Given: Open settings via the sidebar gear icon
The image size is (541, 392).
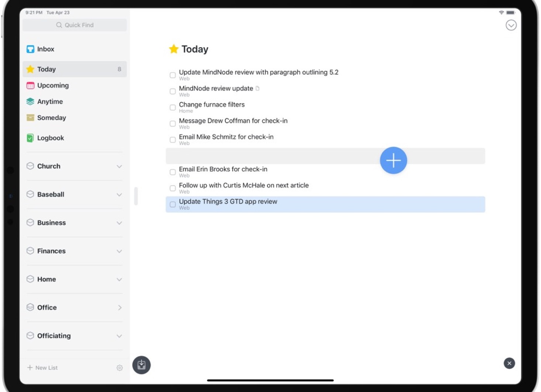Looking at the screenshot, I should pos(119,368).
